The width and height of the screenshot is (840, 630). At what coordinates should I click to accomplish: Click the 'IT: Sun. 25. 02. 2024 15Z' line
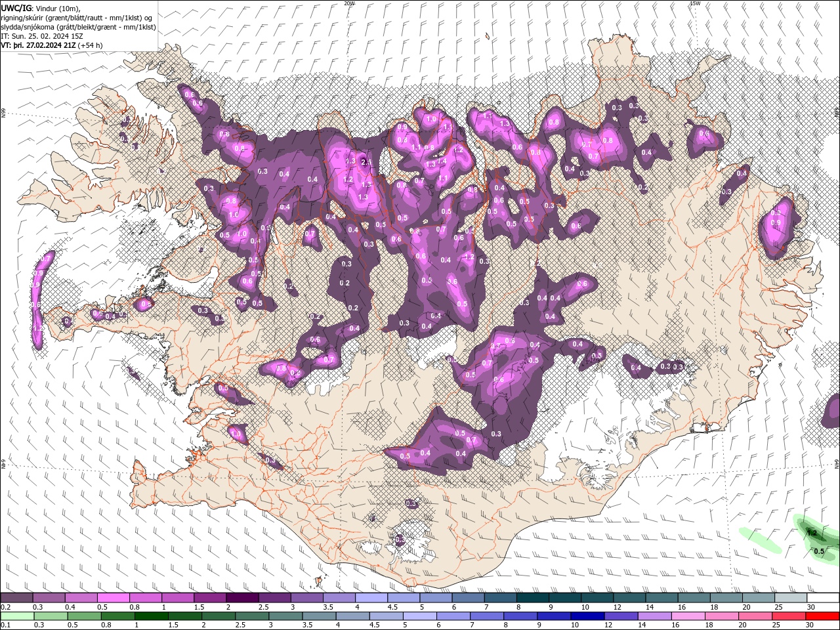(x=42, y=36)
